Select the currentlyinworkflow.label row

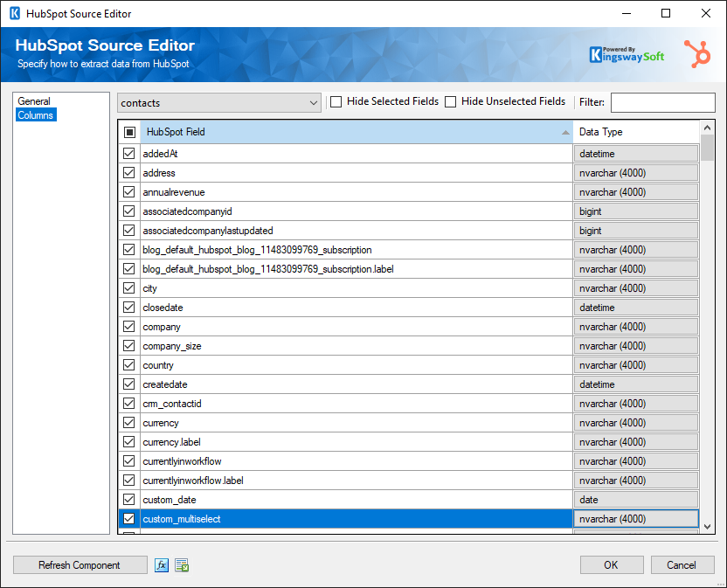[x=357, y=481]
